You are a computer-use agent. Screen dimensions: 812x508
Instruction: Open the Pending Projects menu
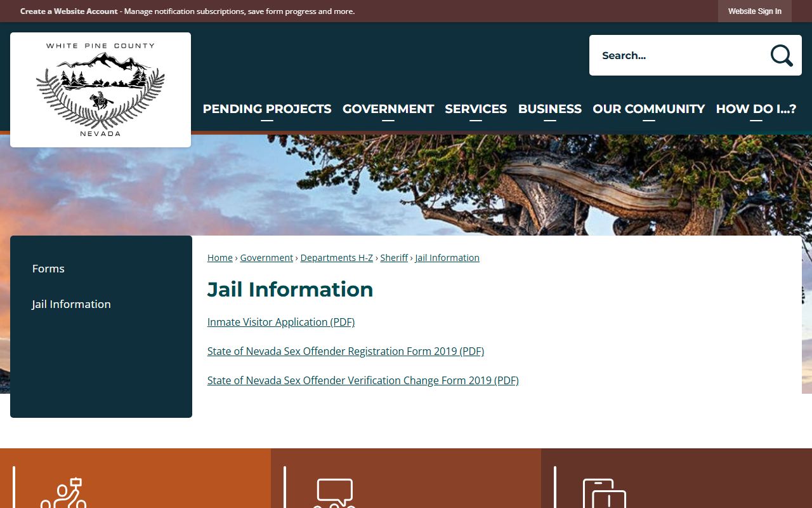[267, 109]
